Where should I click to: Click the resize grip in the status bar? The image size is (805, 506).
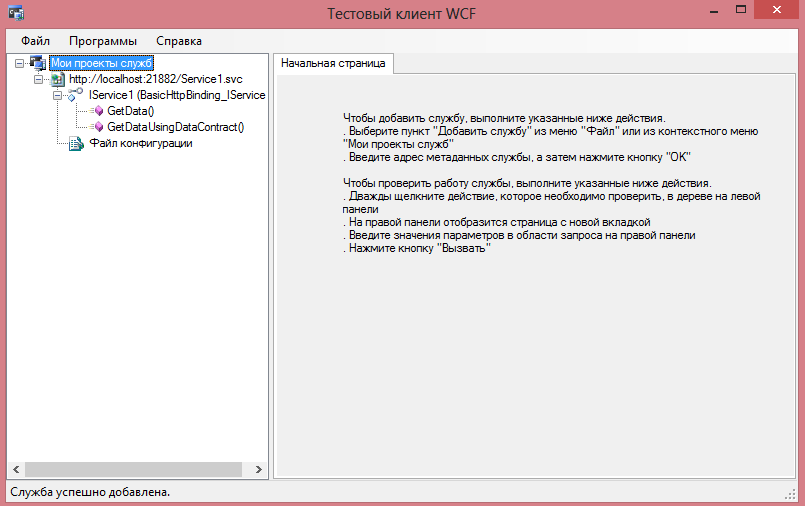(x=791, y=494)
